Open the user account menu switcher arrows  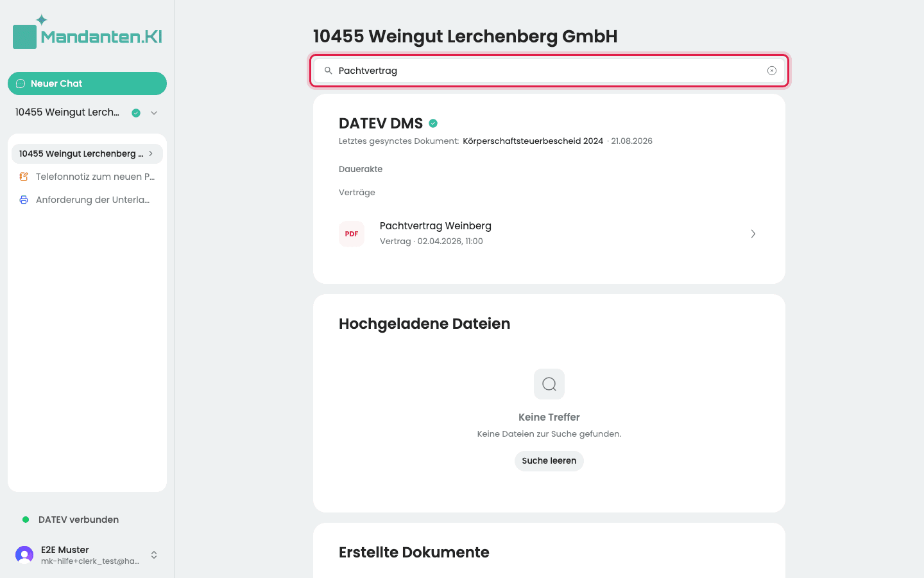click(x=154, y=555)
